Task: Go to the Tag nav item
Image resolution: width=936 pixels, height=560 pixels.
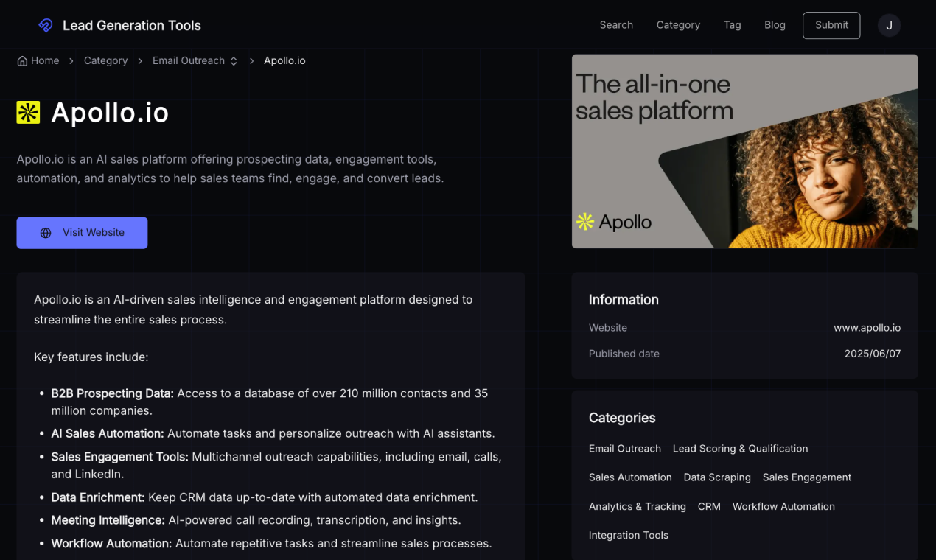Action: tap(732, 25)
